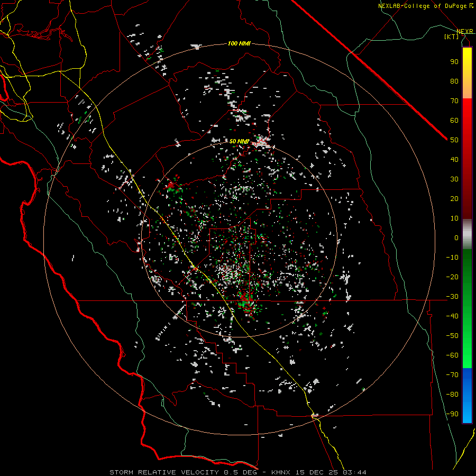Click the -40 value on velocity scale
The width and height of the screenshot is (476, 476).
pos(452,316)
